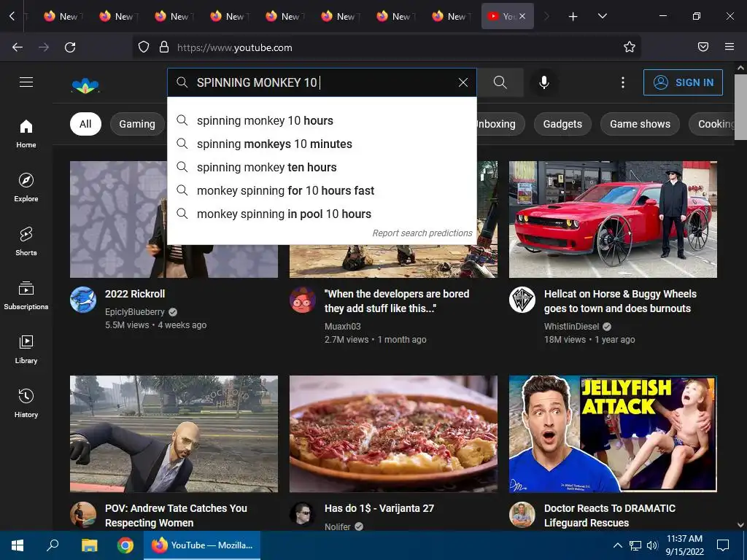Open the Windows Start menu
Viewport: 747px width, 560px height.
[18, 545]
